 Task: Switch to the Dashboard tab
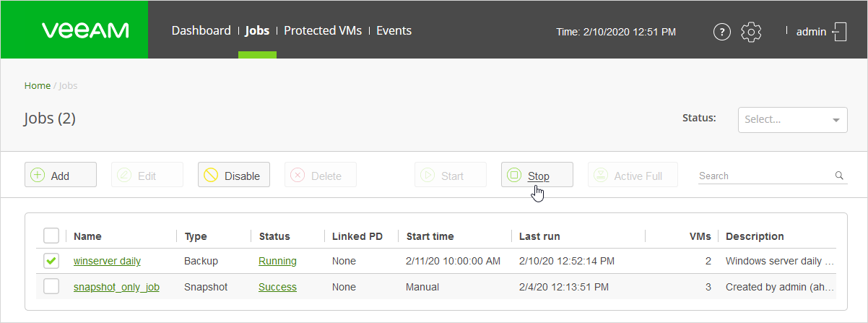[201, 30]
